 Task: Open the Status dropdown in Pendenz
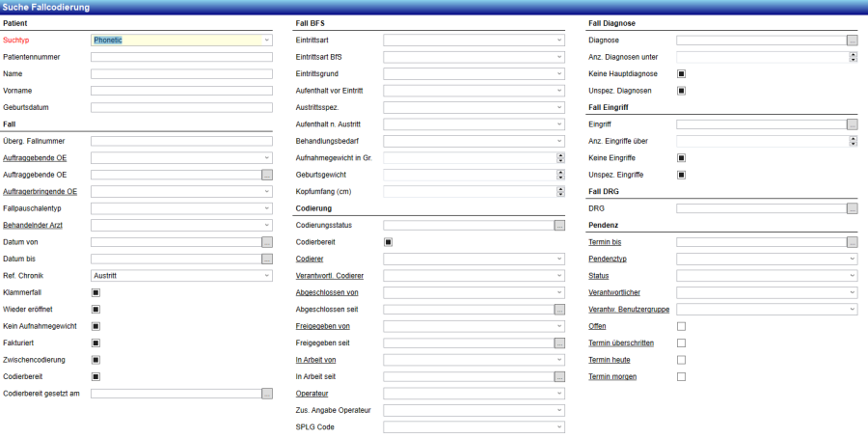(x=767, y=276)
